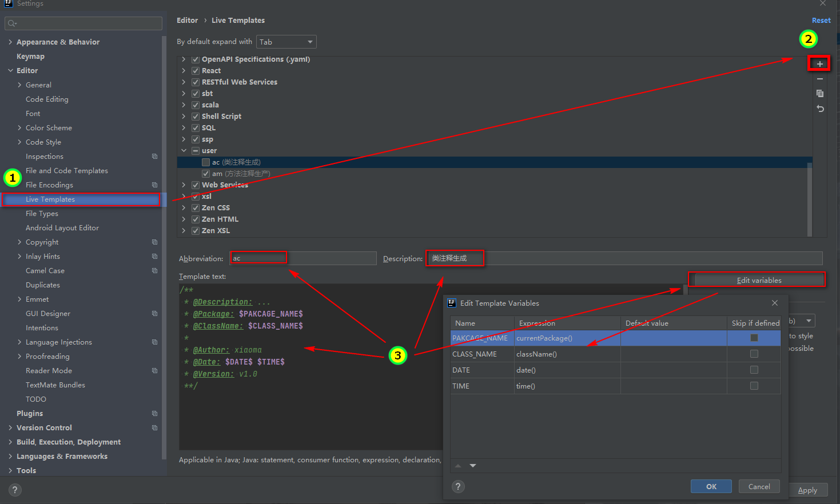Expand the Build, Execution, Deployment section
This screenshot has height=504, width=840.
click(x=10, y=442)
